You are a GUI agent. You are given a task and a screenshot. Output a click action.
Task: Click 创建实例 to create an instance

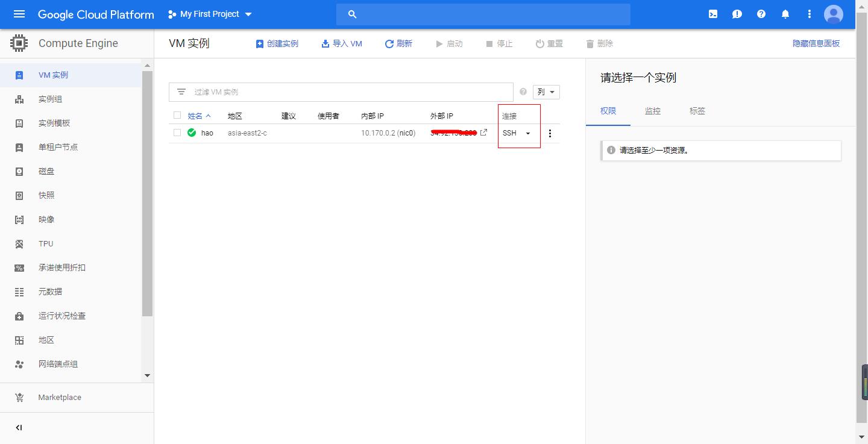(277, 43)
